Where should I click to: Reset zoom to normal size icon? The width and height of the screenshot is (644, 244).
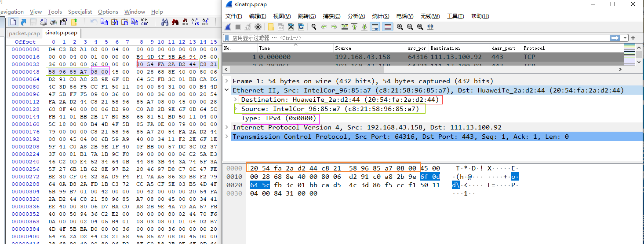[x=420, y=27]
